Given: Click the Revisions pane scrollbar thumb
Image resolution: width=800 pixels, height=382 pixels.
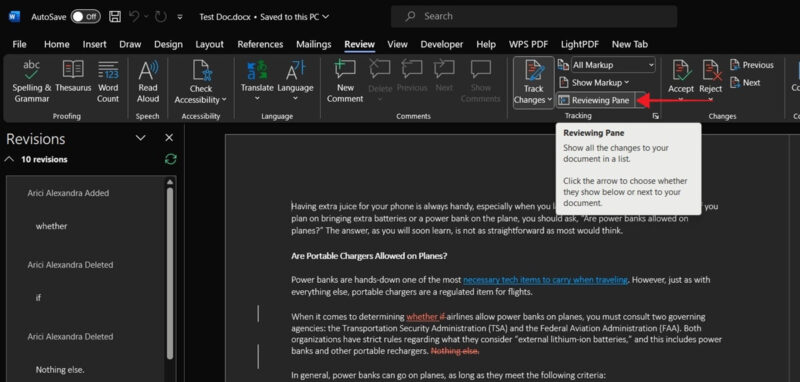Looking at the screenshot, I should coord(170,273).
